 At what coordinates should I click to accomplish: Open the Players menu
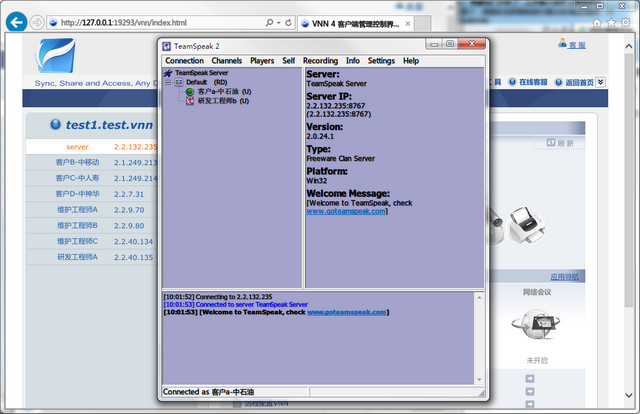point(262,61)
